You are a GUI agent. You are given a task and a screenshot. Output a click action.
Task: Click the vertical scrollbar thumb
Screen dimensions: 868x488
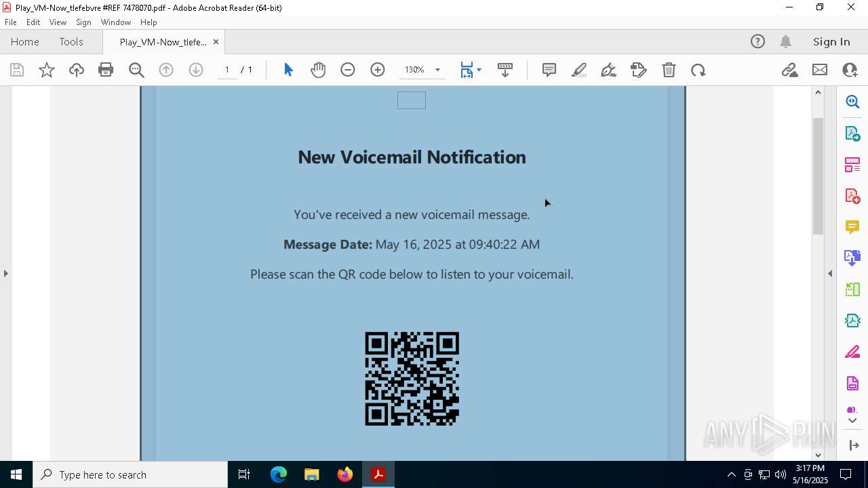coord(818,176)
